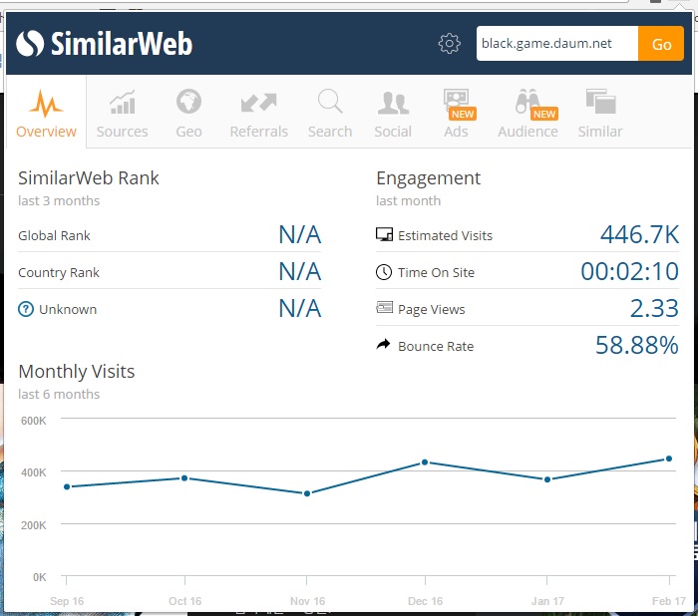Click the last 3 months subtitle

[59, 200]
